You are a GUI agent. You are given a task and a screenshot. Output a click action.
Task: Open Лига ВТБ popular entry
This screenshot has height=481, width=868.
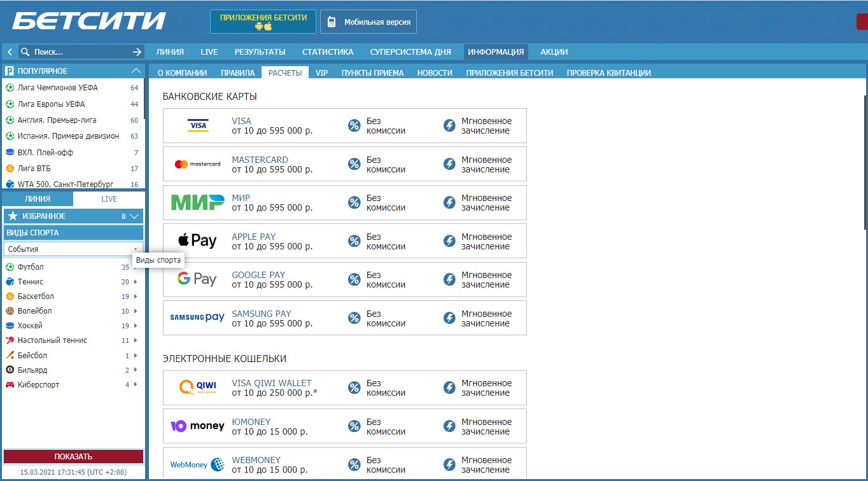tap(34, 169)
